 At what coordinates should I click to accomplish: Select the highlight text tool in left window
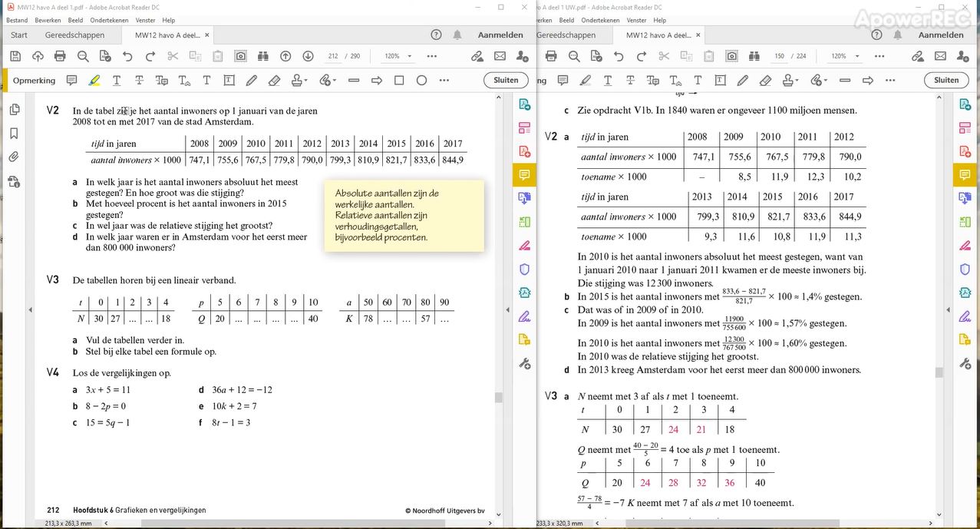click(94, 80)
